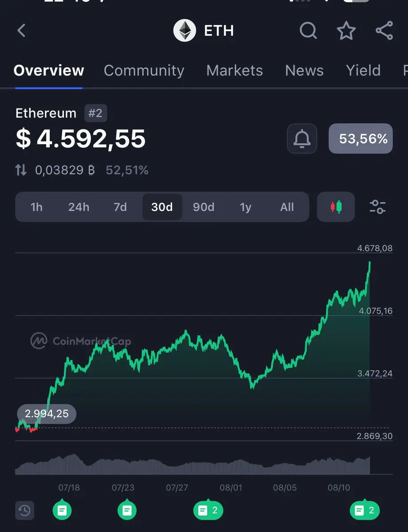Screen dimensions: 408x532
Task: Open the News tab
Action: pyautogui.click(x=304, y=70)
